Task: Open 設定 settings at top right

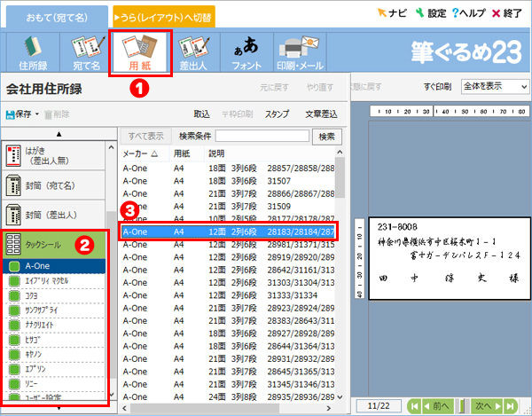Action: click(431, 13)
